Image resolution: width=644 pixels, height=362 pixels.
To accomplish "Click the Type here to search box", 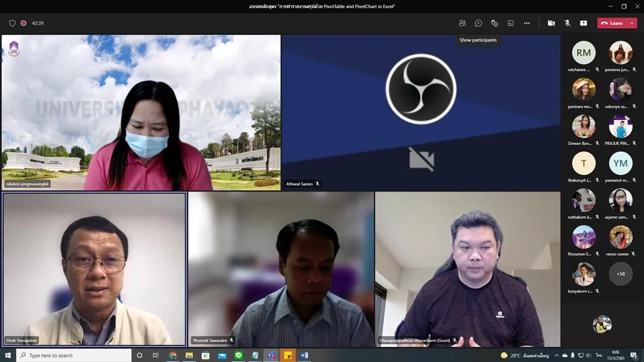I will click(74, 356).
